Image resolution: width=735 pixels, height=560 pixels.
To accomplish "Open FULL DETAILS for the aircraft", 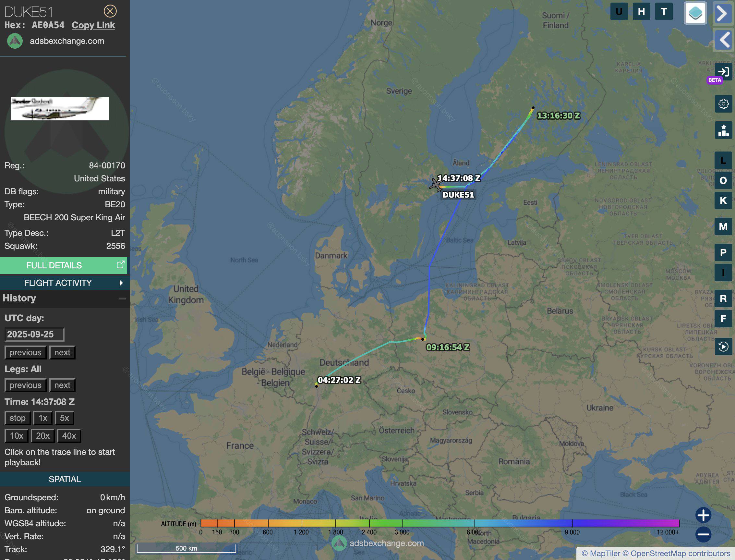I will pyautogui.click(x=63, y=265).
